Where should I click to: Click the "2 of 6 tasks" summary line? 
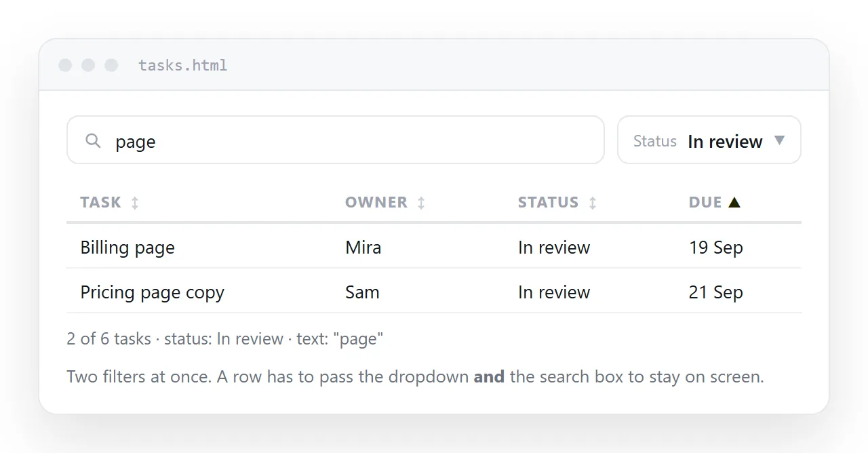coord(225,338)
